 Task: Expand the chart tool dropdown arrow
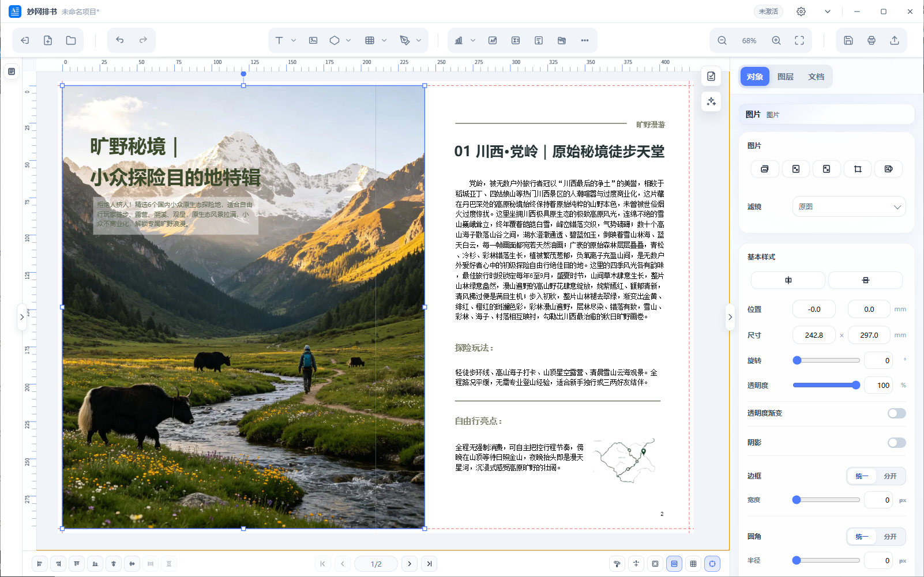tap(473, 40)
